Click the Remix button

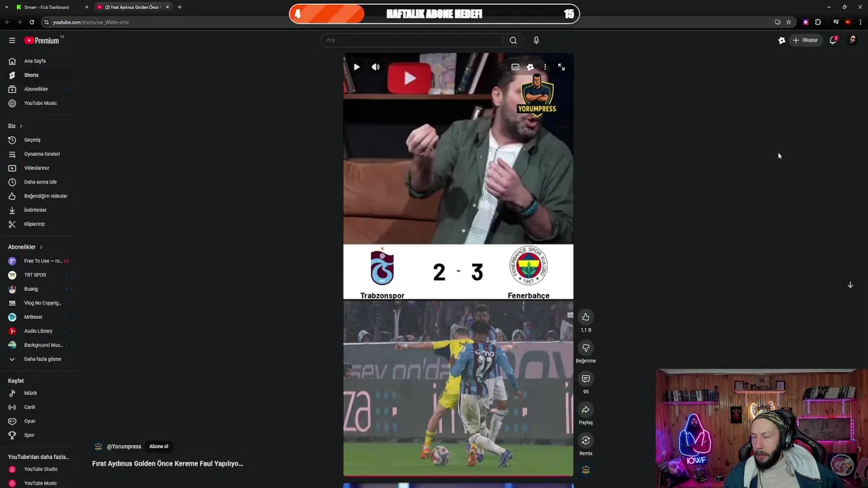(x=586, y=441)
